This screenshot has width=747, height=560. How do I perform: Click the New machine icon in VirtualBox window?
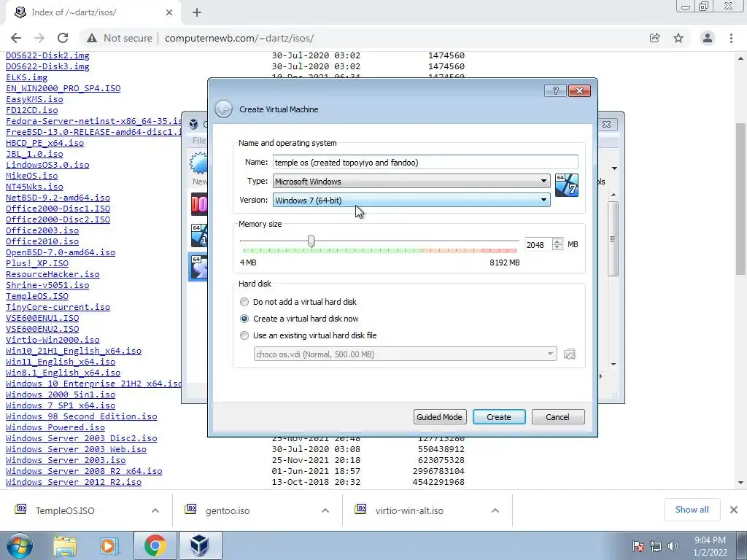tap(198, 163)
